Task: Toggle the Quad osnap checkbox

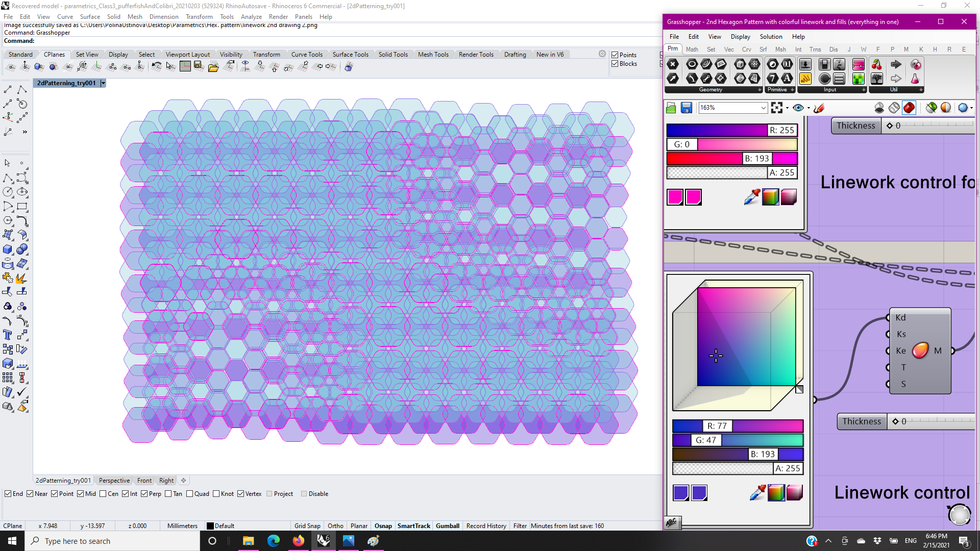Action: (190, 494)
